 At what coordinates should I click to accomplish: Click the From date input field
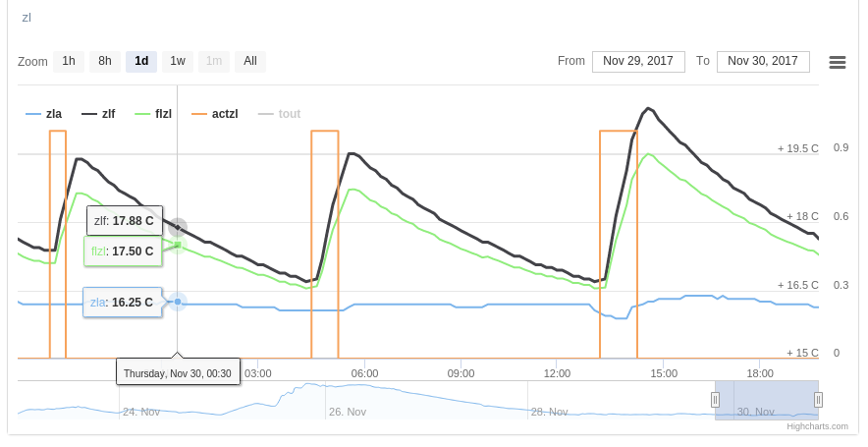coord(638,62)
